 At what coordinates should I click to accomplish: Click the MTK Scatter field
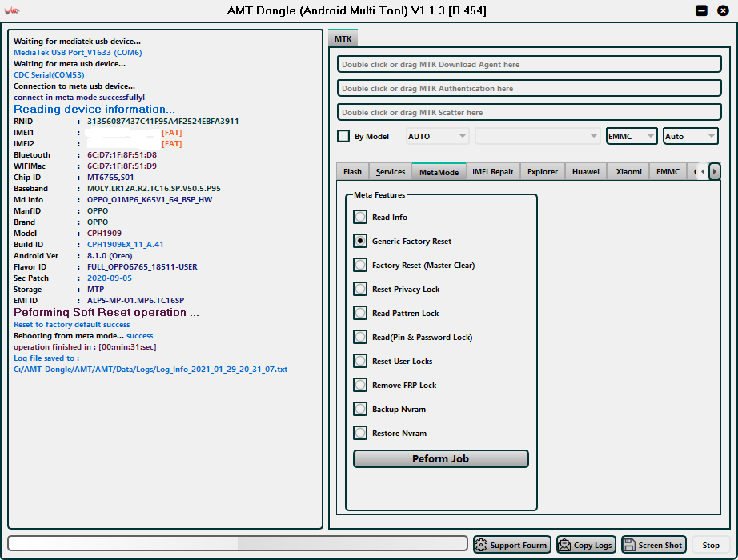click(x=529, y=113)
